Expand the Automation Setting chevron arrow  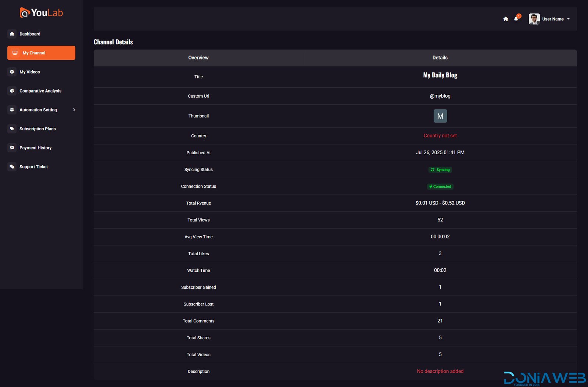coord(74,110)
